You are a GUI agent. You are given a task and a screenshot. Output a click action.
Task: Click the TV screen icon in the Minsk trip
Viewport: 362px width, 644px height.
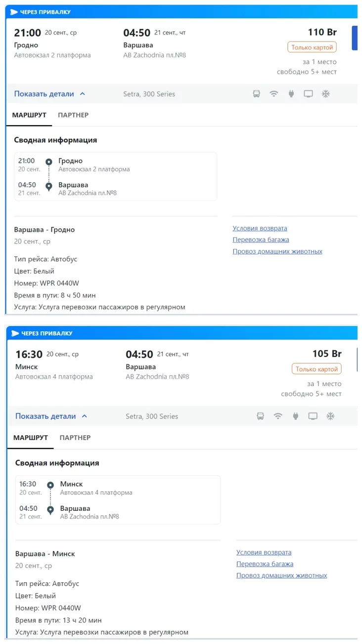(x=313, y=416)
